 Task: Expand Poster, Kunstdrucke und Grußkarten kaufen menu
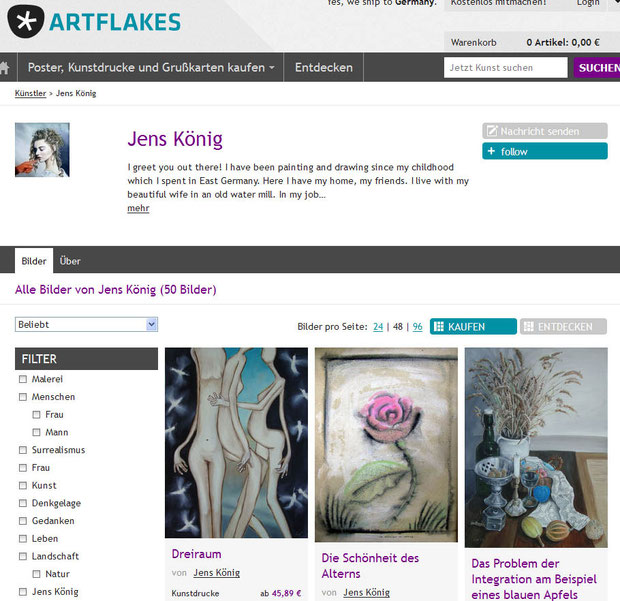(x=151, y=68)
